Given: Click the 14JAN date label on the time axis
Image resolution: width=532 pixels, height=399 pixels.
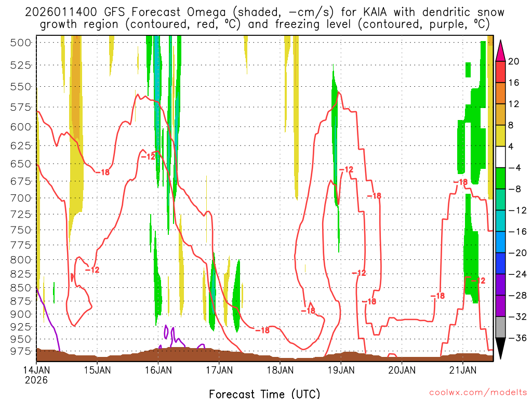Looking at the screenshot, I should coord(36,369).
